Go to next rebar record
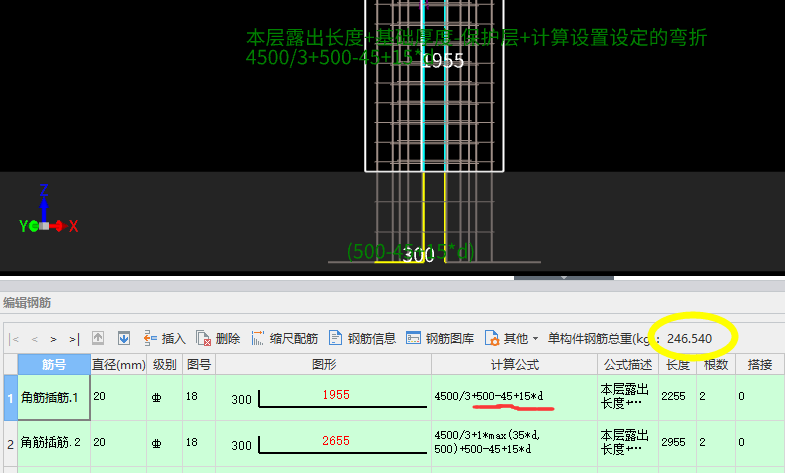Viewport: 785px width, 473px height. point(54,339)
